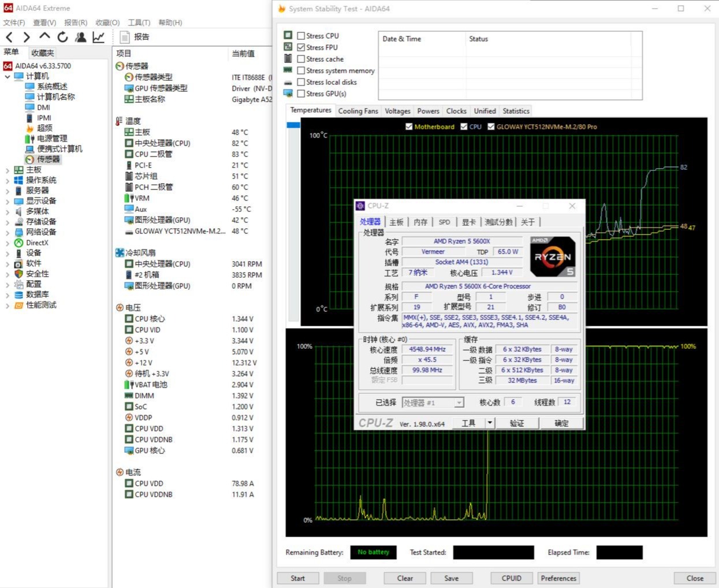Collapse the 计算机 tree node
Image resolution: width=719 pixels, height=588 pixels.
(8, 76)
